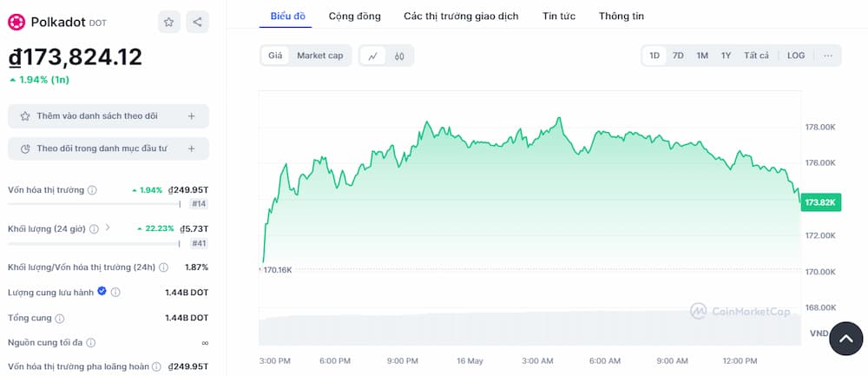Image resolution: width=868 pixels, height=376 pixels.
Task: Expand the Khối lượng (24 giờ) chevron
Action: coord(108,228)
